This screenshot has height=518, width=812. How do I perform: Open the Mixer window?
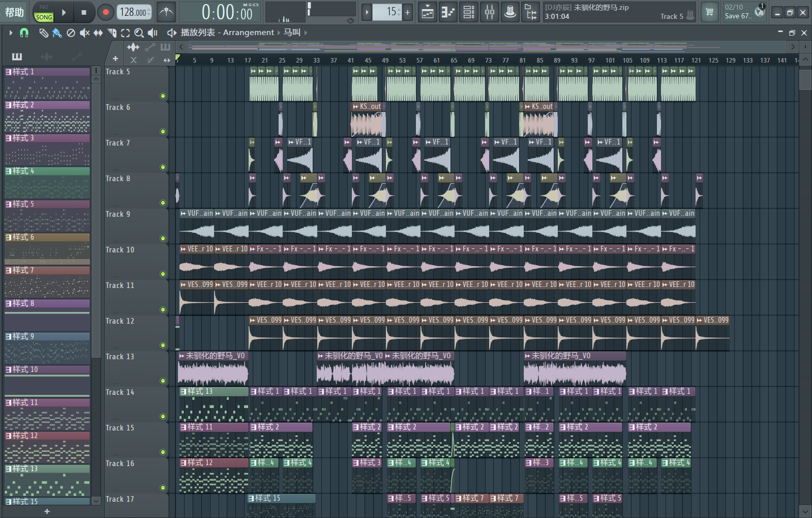[x=489, y=12]
